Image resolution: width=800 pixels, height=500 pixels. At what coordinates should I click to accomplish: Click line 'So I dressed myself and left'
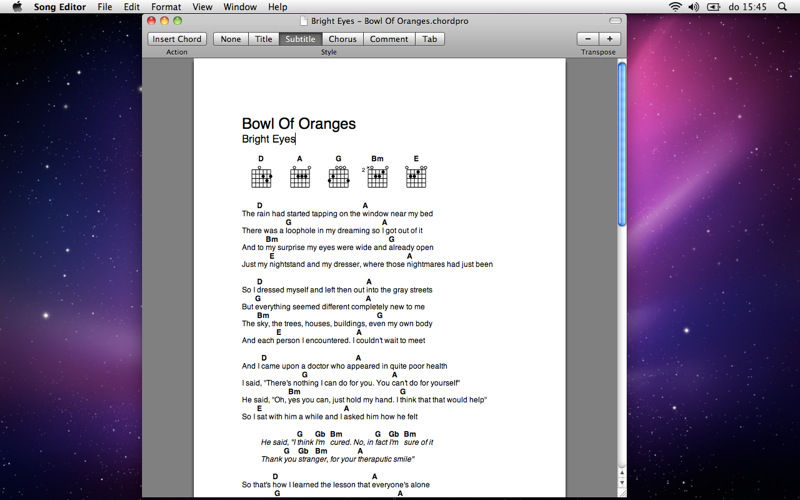click(x=337, y=290)
